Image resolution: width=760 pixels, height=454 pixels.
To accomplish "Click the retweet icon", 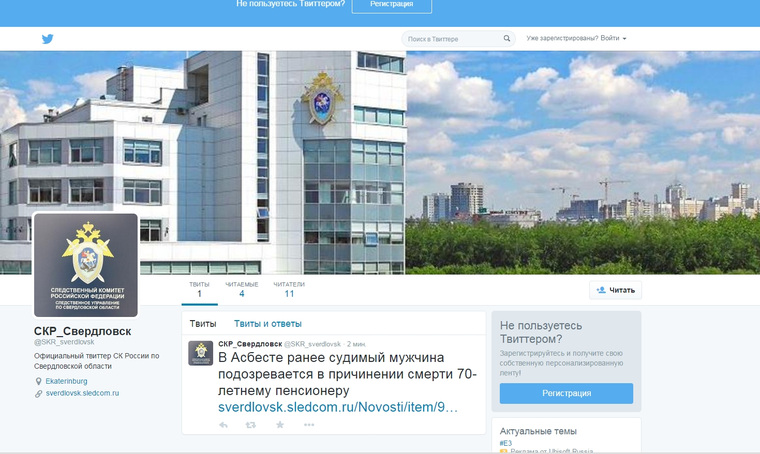I will [251, 425].
